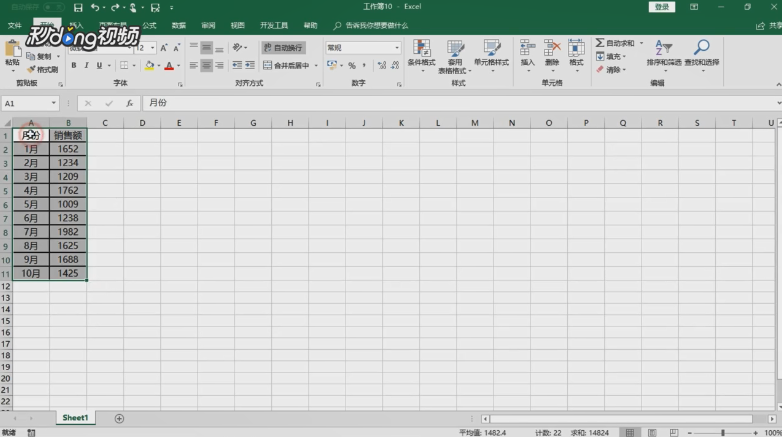The image size is (782, 437).
Task: Toggle bold formatting
Action: [74, 65]
